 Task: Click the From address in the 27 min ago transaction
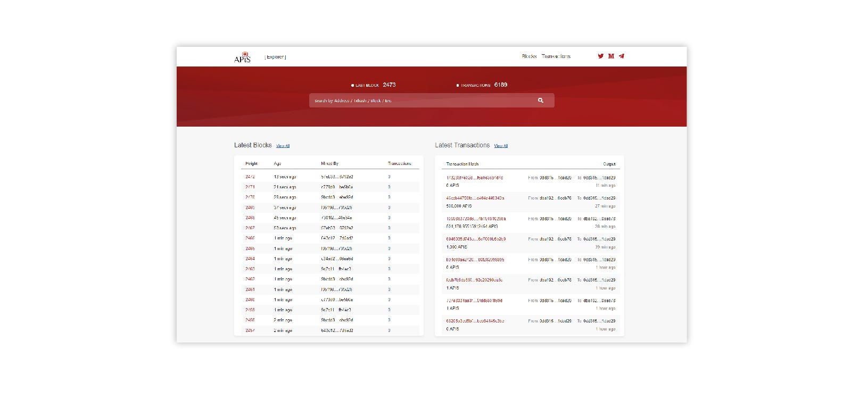pyautogui.click(x=556, y=198)
